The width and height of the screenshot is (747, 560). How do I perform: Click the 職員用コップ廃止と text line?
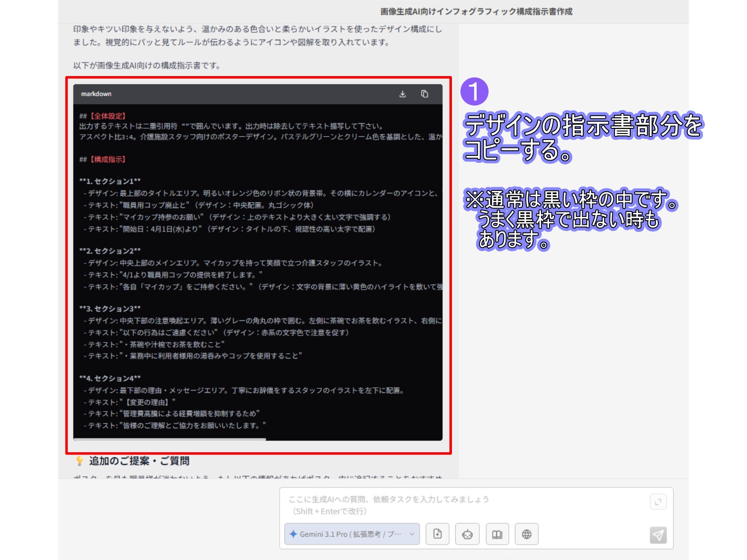point(199,205)
